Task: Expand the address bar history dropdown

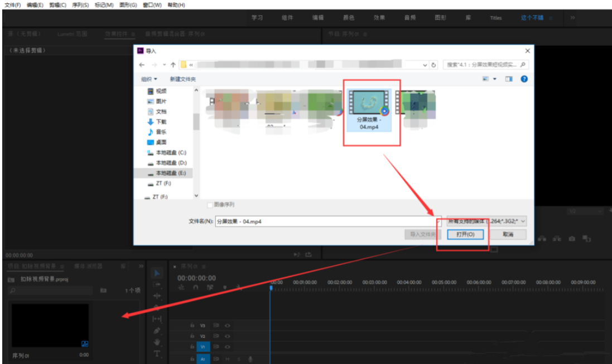Action: (x=425, y=65)
